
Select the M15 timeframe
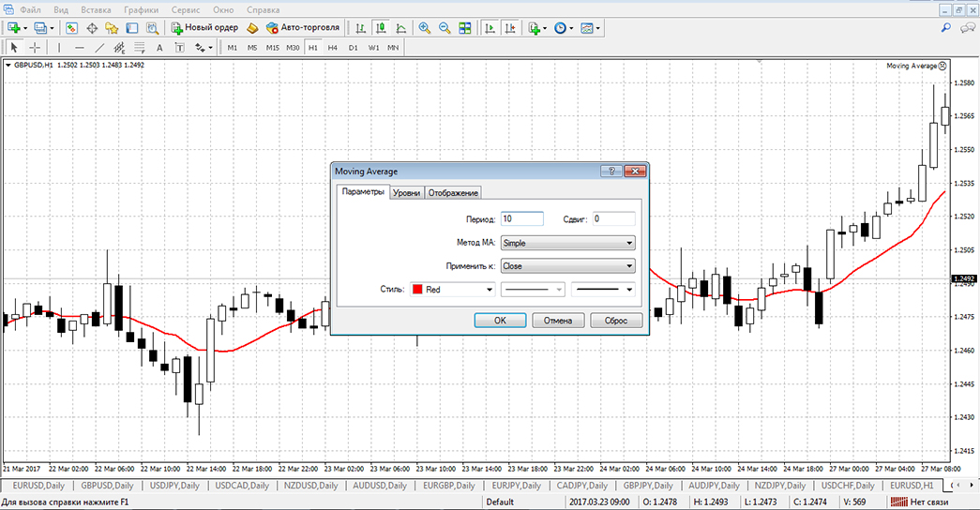272,48
